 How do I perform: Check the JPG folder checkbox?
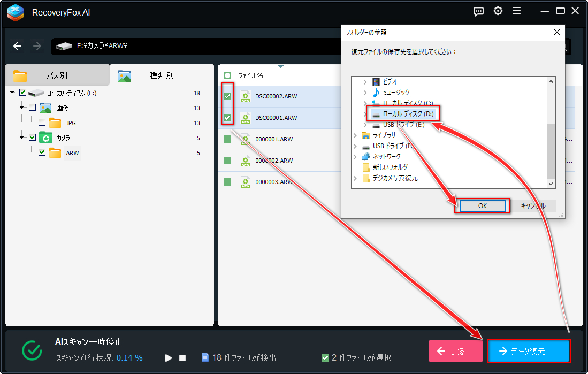click(x=42, y=123)
